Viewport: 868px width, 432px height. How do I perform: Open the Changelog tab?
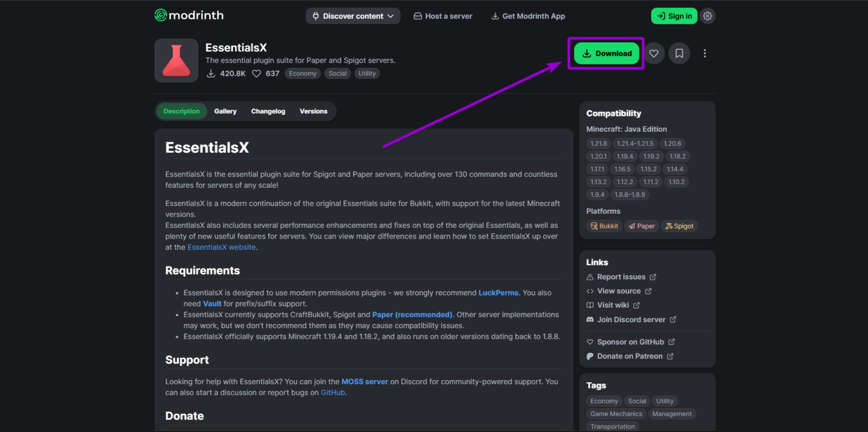coord(268,111)
